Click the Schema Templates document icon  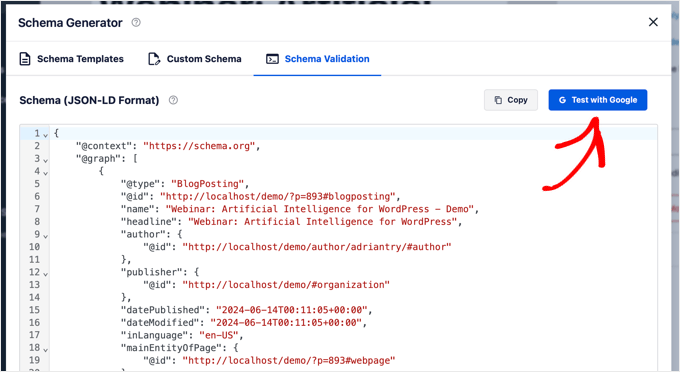[x=25, y=59]
